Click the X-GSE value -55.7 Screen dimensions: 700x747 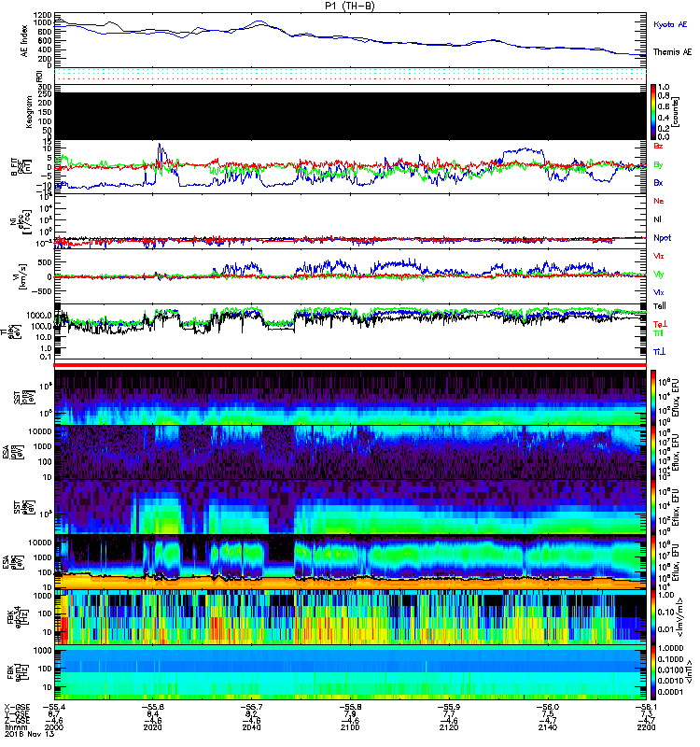tap(251, 707)
